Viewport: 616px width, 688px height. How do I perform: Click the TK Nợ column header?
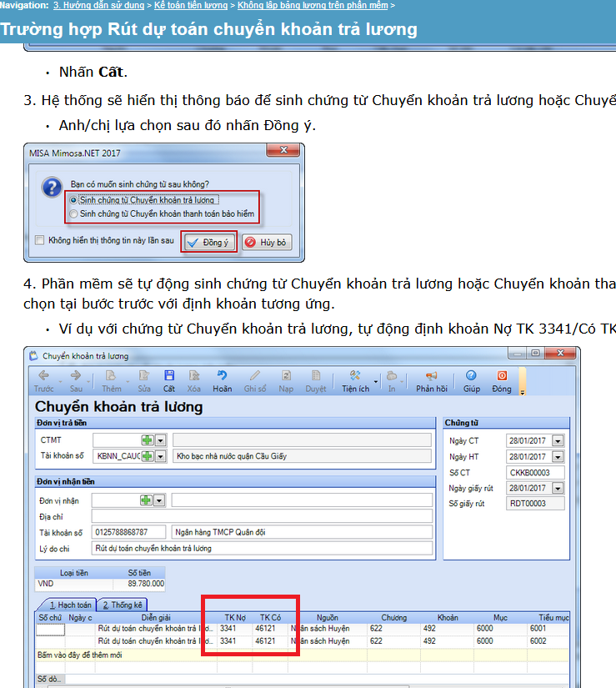click(x=235, y=617)
